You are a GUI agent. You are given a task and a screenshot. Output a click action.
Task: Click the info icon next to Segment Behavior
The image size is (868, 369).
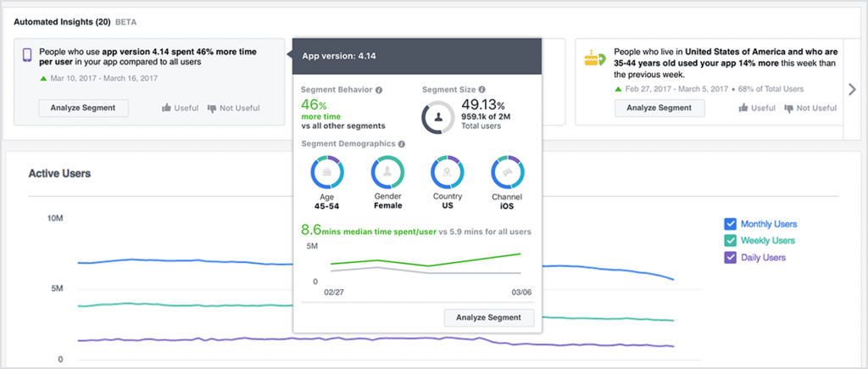pyautogui.click(x=379, y=89)
